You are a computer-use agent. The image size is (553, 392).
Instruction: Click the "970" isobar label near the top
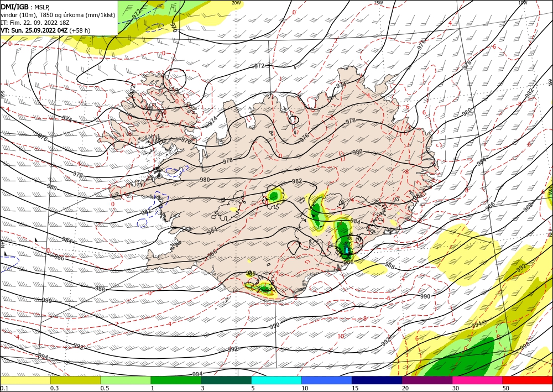point(173,27)
